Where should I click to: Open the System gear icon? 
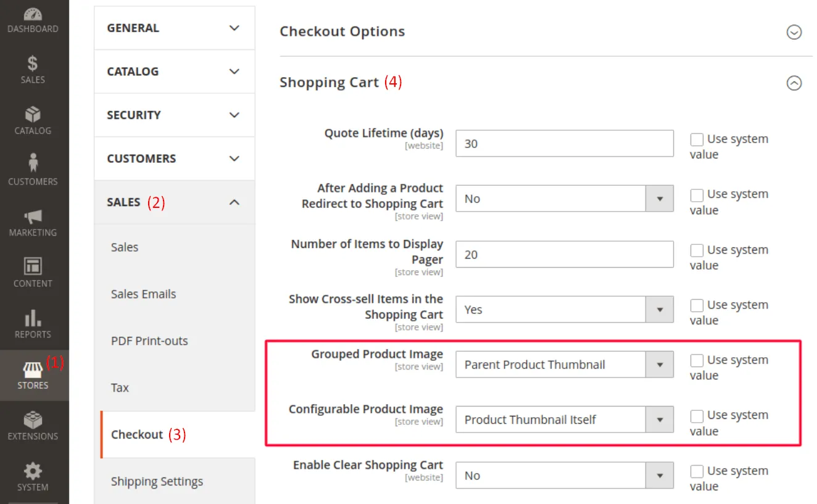pos(33,472)
